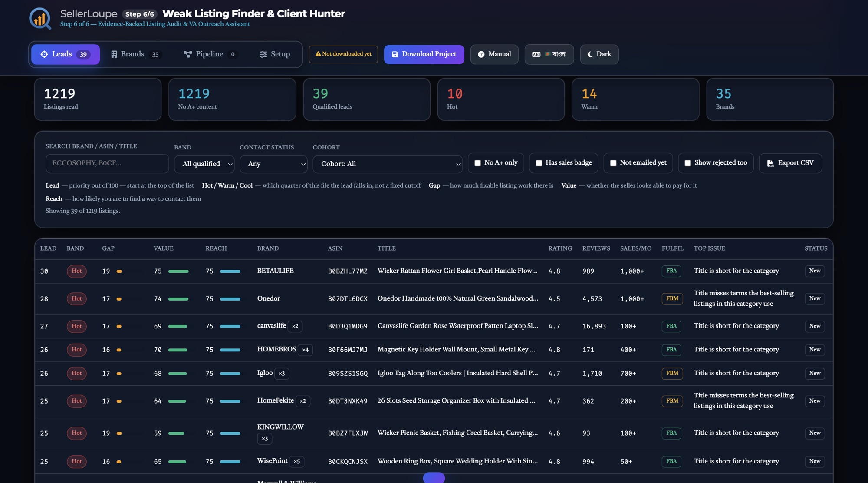Enable the No A+ only checkbox
Viewport: 868px width, 483px height.
point(477,163)
